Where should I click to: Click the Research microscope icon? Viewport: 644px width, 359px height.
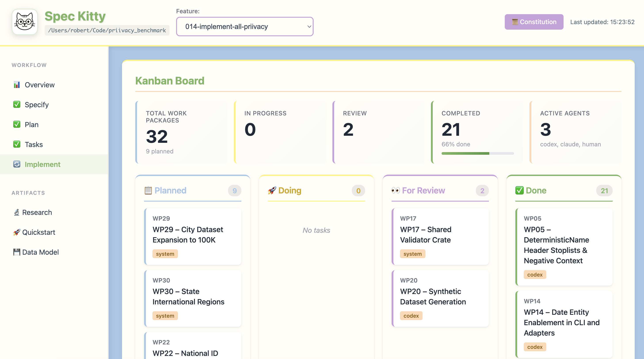click(17, 212)
